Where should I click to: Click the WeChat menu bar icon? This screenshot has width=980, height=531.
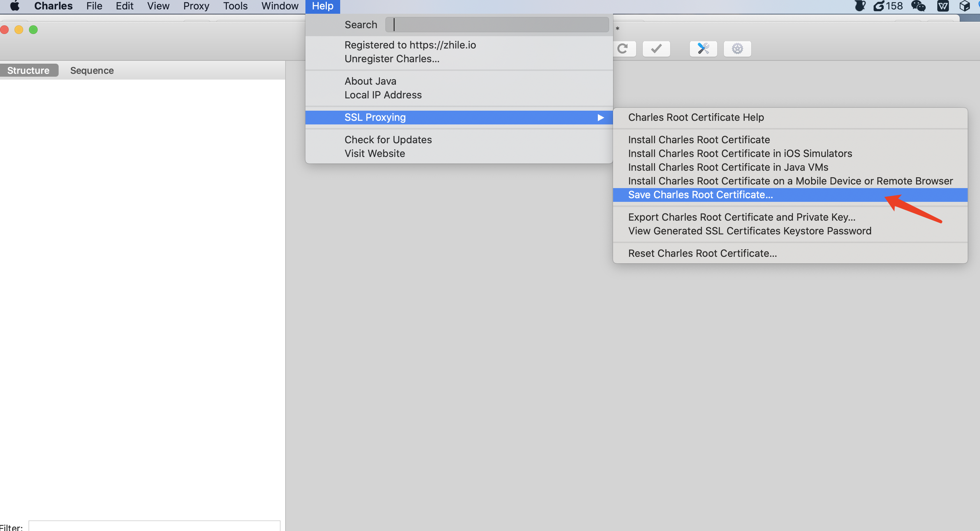(x=918, y=6)
